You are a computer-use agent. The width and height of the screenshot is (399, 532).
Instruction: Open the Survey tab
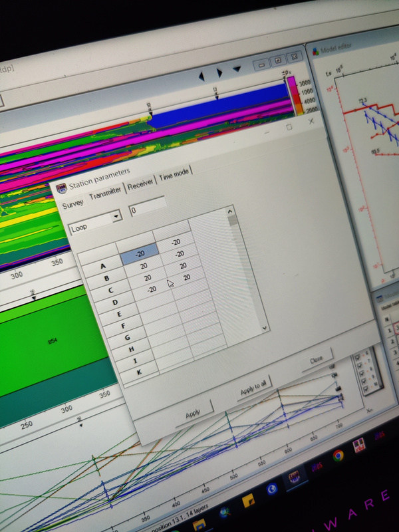tap(72, 203)
